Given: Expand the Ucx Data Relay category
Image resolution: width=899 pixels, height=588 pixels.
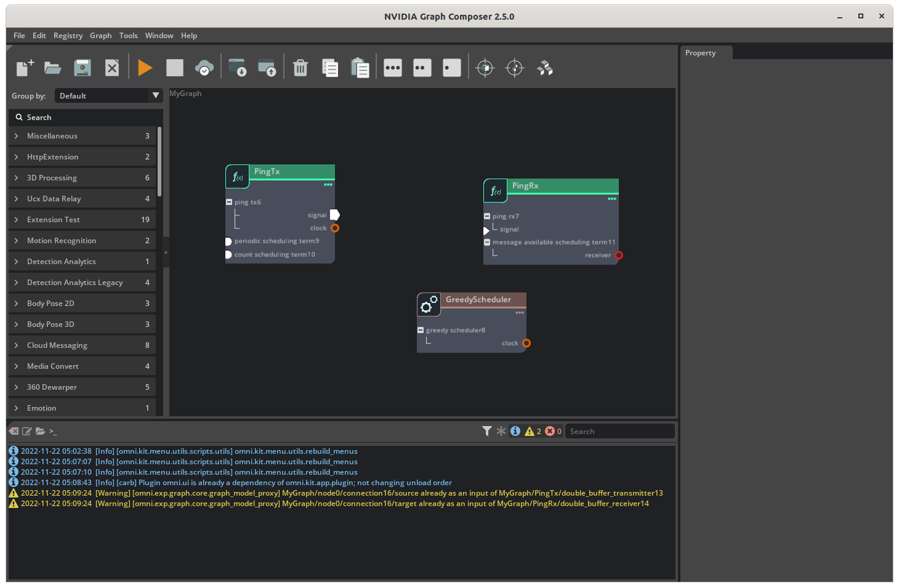Looking at the screenshot, I should 83,199.
